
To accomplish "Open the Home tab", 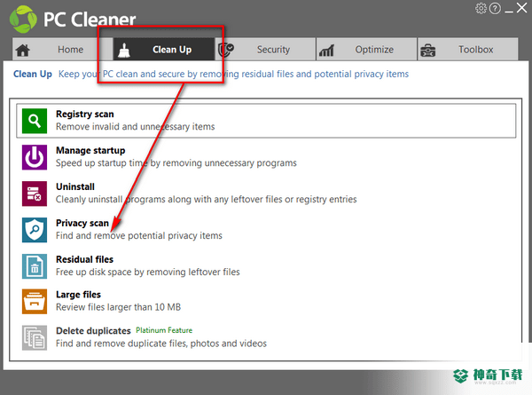I will point(62,49).
